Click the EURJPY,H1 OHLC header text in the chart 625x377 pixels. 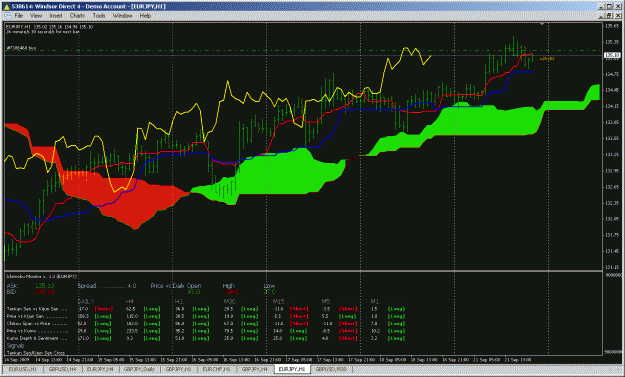pos(49,27)
